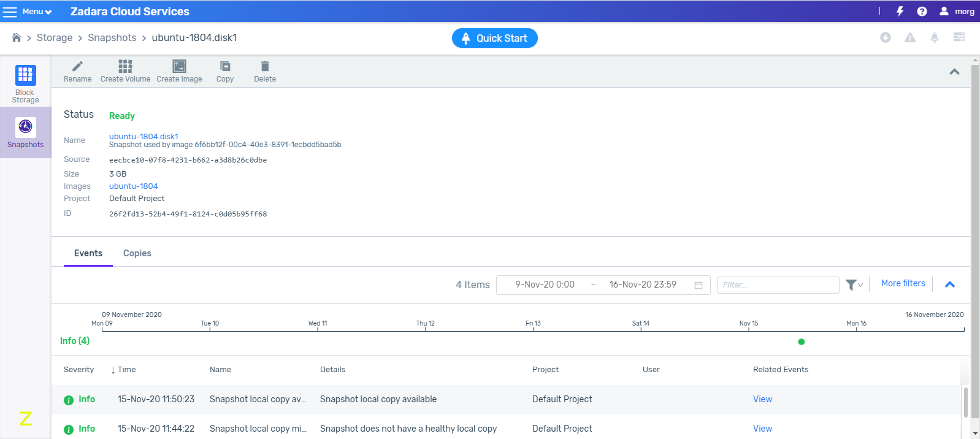Click the 3 GB size value
980x439 pixels.
pos(118,174)
